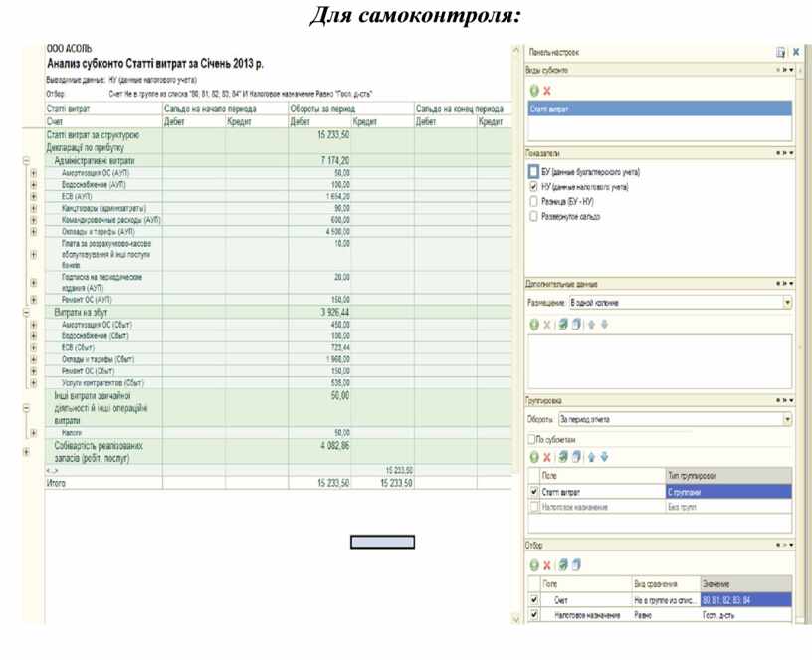Click the report scrollbar up arrow
This screenshot has height=660, width=812.
515,50
